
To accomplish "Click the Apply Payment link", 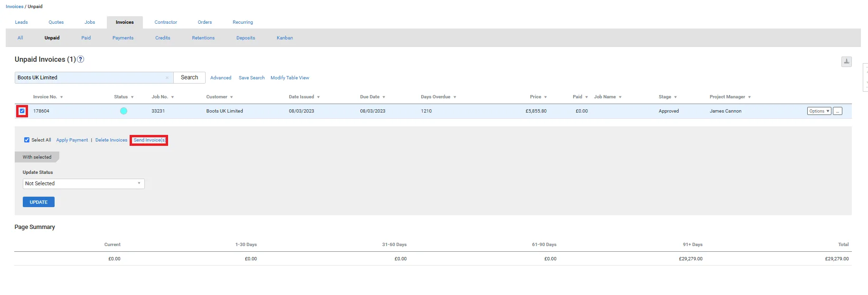I will 72,140.
